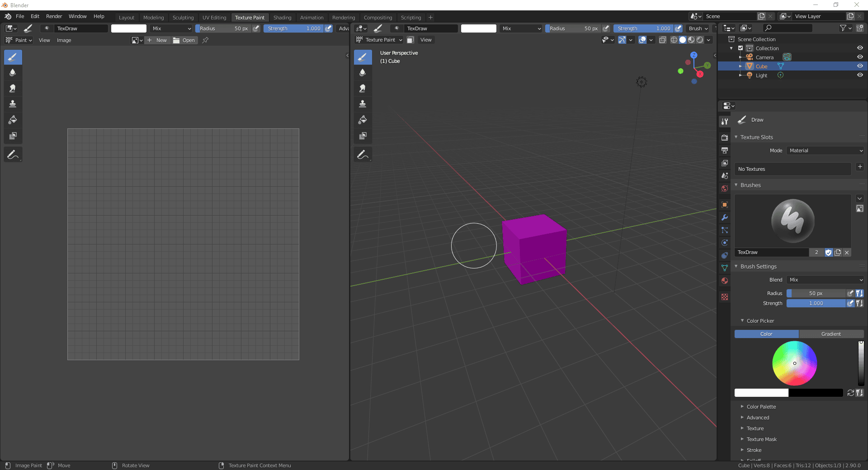This screenshot has width=868, height=470.
Task: Open the Render menu in the top bar
Action: click(54, 16)
